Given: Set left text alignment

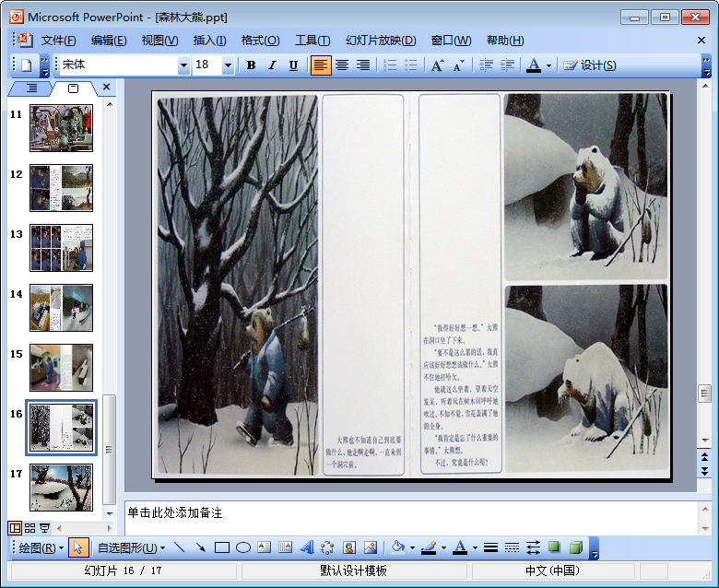Looking at the screenshot, I should [320, 65].
